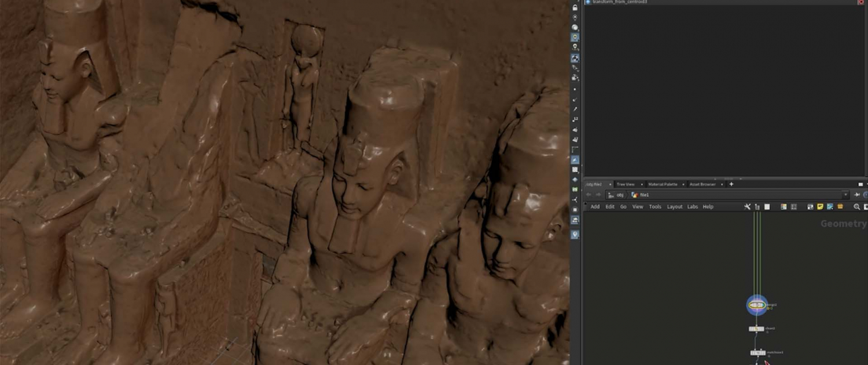This screenshot has height=365, width=868.
Task: Click the magnifier search icon in network editor
Action: (857, 207)
